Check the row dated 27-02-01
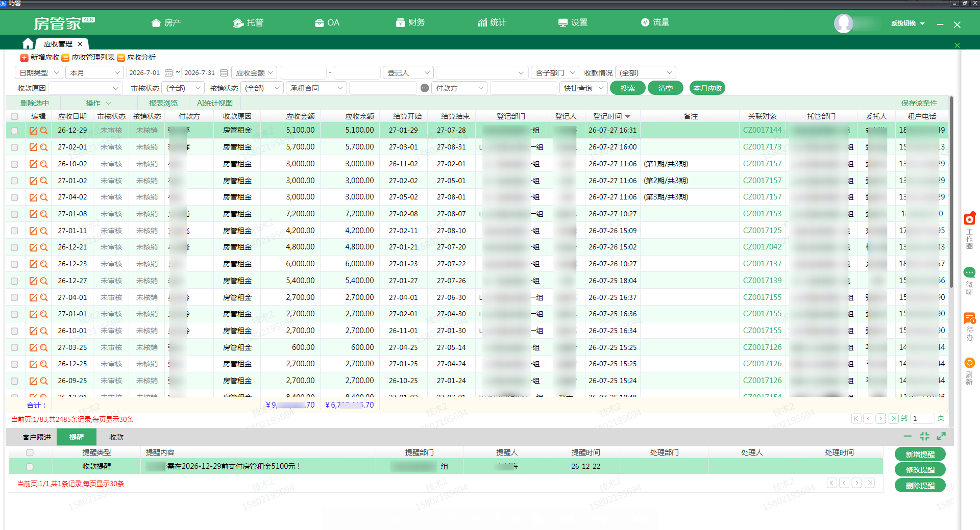The width and height of the screenshot is (980, 530). click(14, 147)
